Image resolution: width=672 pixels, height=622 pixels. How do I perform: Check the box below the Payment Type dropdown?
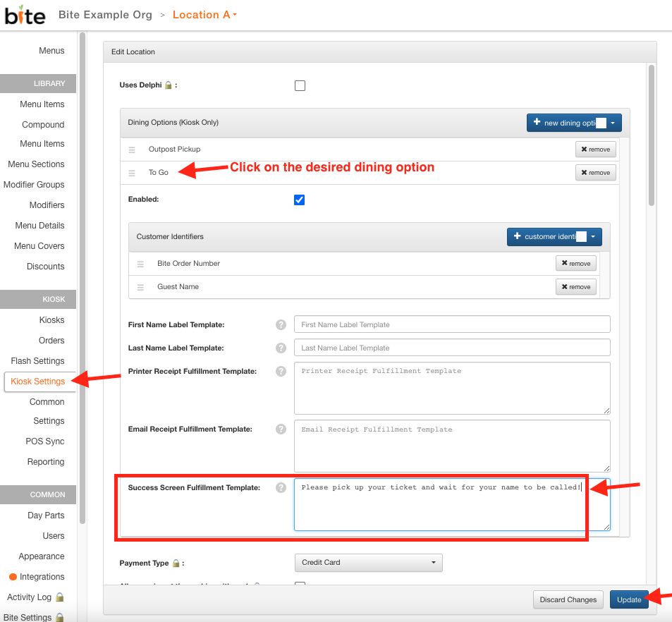pos(300,586)
